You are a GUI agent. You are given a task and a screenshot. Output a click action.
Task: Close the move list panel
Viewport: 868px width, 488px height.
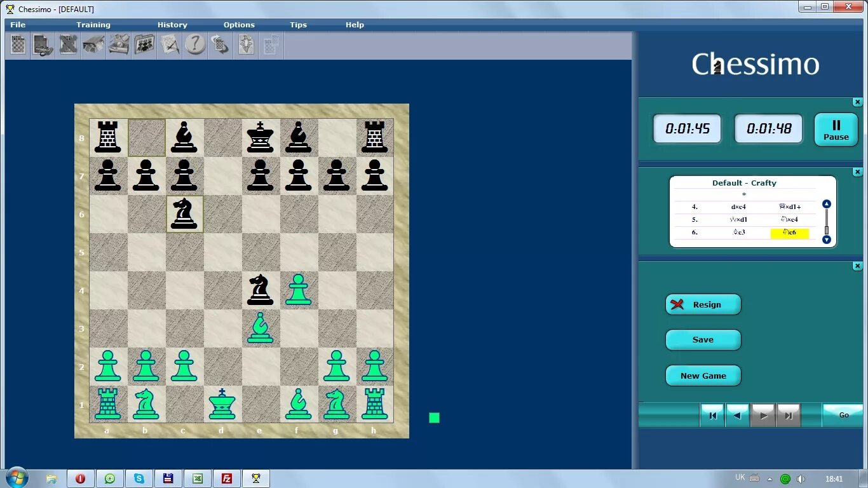(857, 172)
